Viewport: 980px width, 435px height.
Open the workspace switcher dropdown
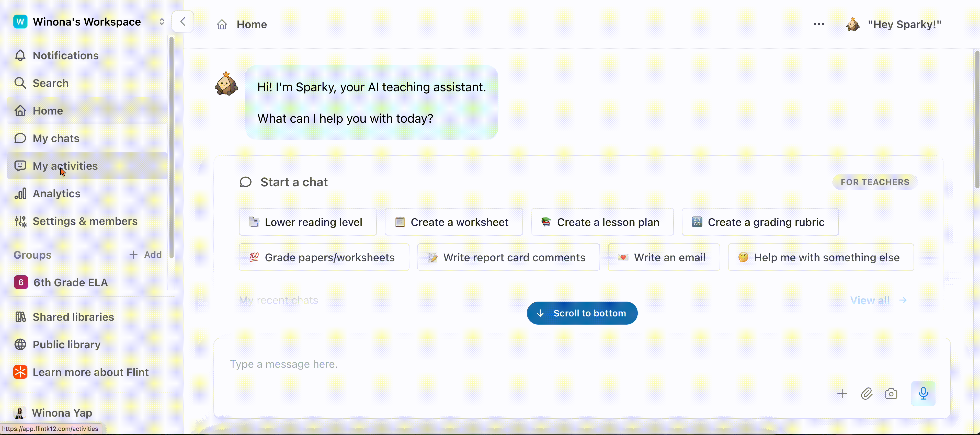pyautogui.click(x=162, y=22)
